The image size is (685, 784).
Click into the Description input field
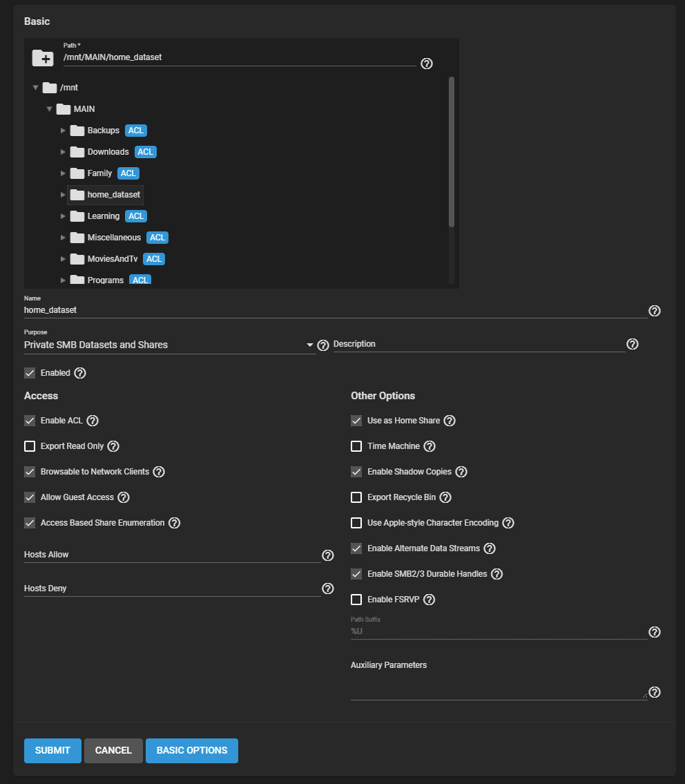point(479,344)
